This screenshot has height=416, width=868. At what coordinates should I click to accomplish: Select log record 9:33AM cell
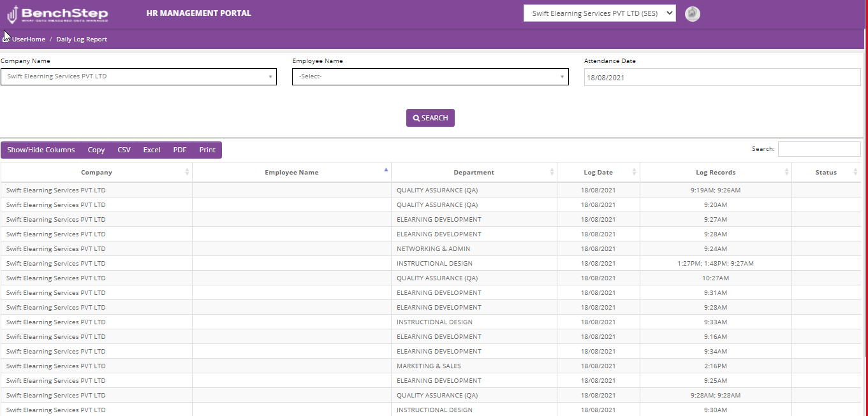[x=716, y=322]
